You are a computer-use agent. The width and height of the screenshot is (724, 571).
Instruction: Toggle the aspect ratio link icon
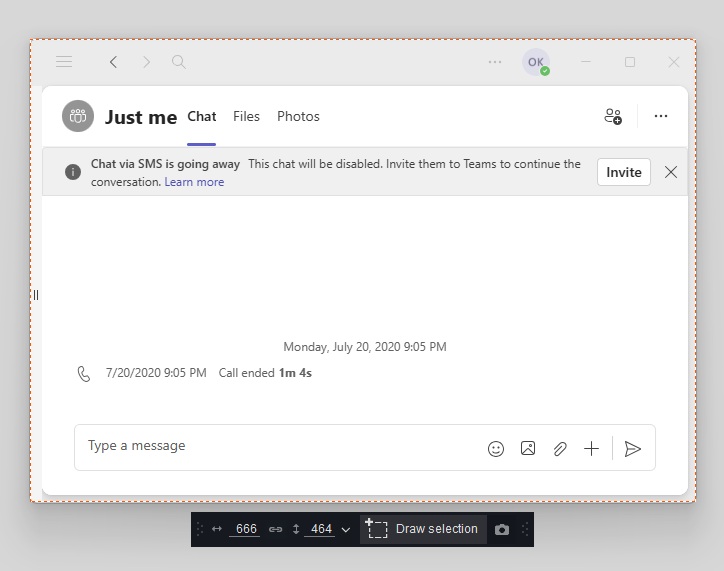click(276, 529)
